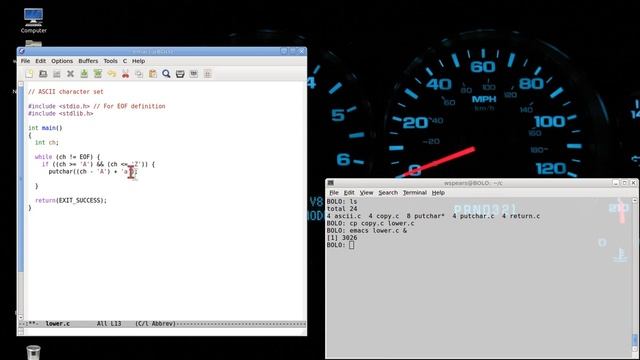Open the Edit menu in Emacs

[x=40, y=61]
